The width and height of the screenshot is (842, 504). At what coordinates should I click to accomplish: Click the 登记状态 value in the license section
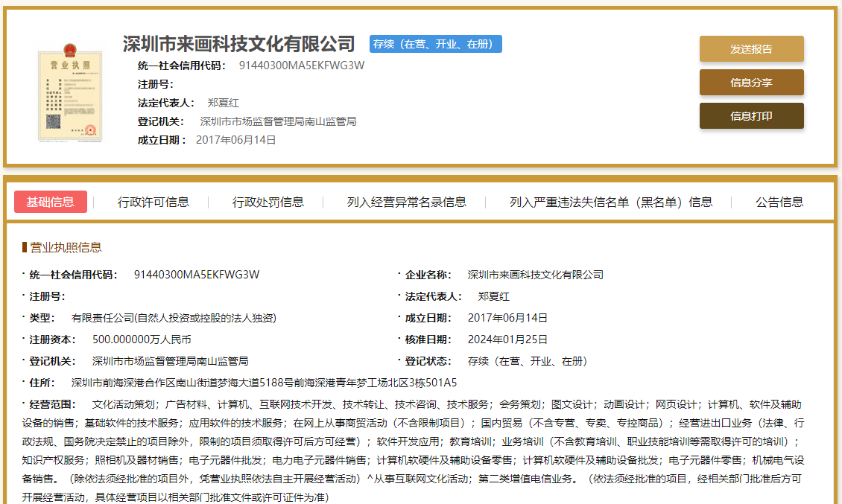(x=528, y=361)
